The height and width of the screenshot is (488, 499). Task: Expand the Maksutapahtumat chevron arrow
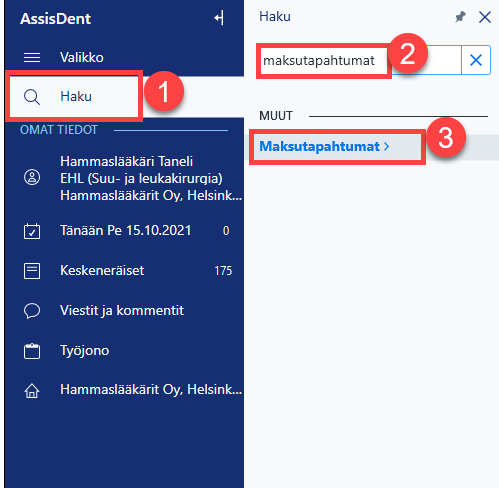point(386,146)
